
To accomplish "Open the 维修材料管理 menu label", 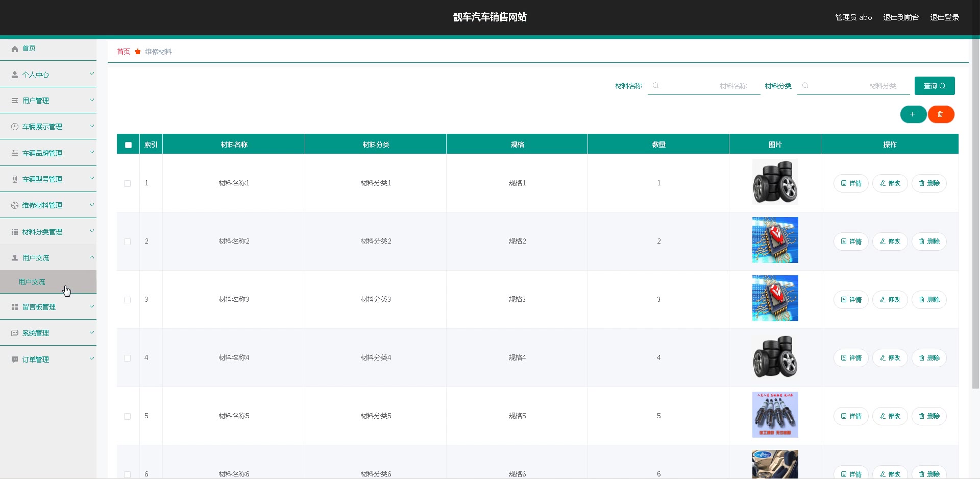I will coord(42,205).
